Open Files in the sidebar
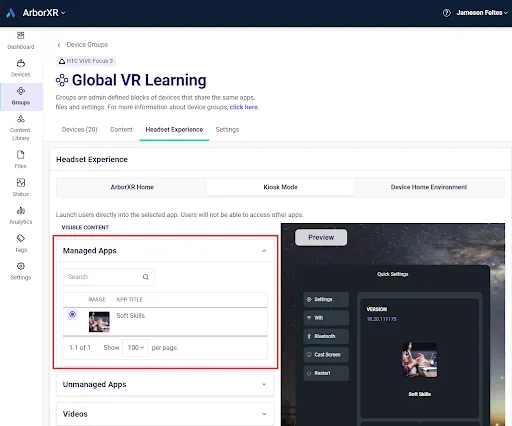Viewport: 512px width, 426px height. coord(21,159)
